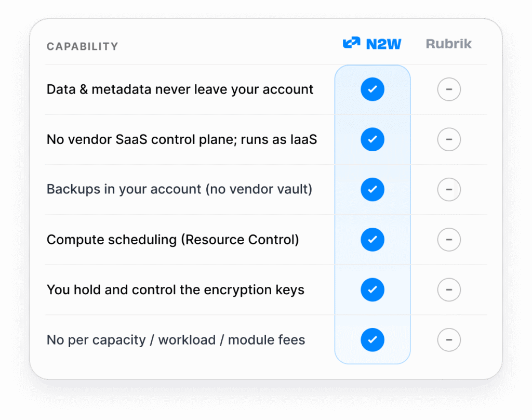Click N2W checkmark for Data & metadata row
The height and width of the screenshot is (420, 532).
pos(372,89)
